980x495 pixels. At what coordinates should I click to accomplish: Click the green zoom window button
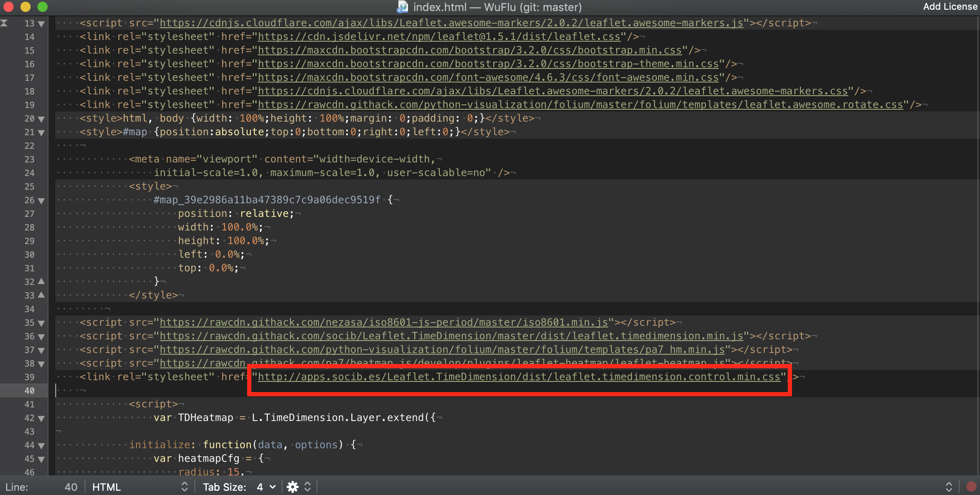pos(43,7)
